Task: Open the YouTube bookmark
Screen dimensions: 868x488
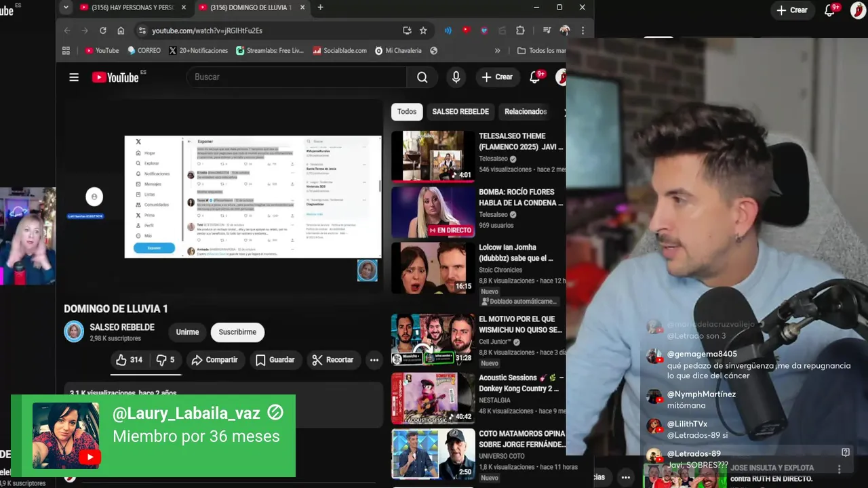Action: coord(102,50)
